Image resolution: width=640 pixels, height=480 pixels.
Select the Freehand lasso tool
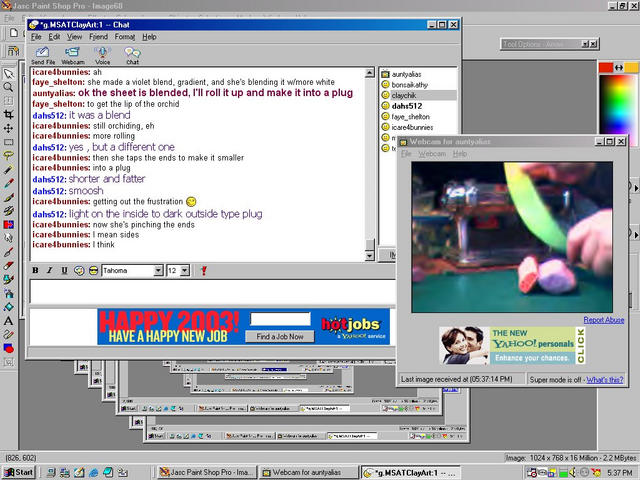(9, 156)
